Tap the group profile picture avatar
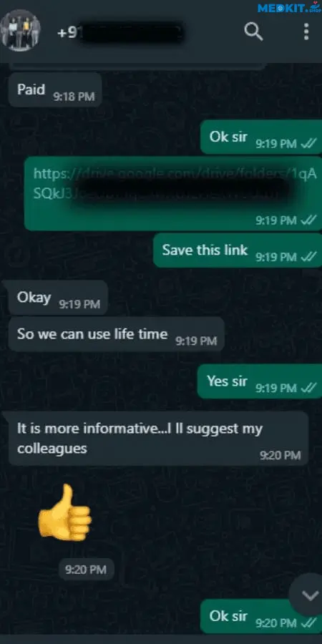Image resolution: width=322 pixels, height=644 pixels. click(21, 30)
